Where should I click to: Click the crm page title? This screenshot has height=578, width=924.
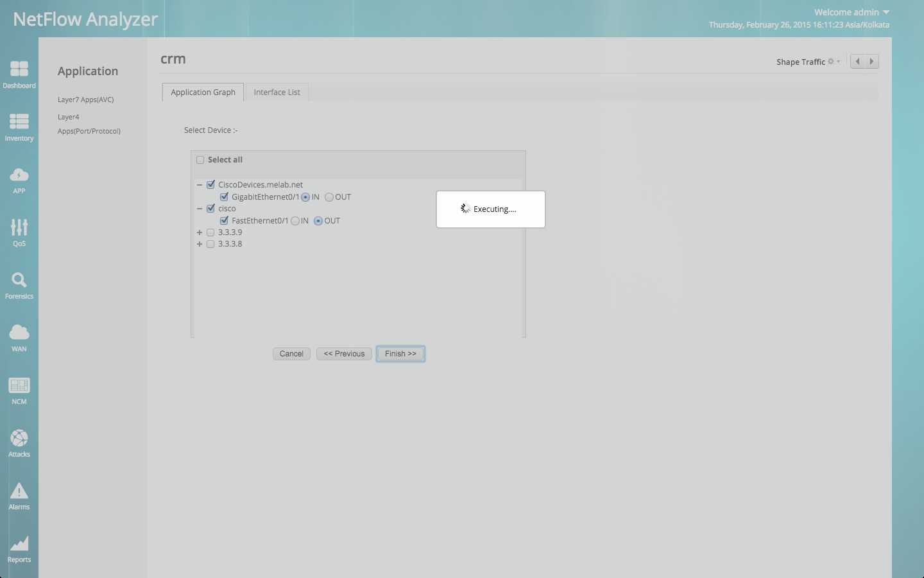[173, 59]
